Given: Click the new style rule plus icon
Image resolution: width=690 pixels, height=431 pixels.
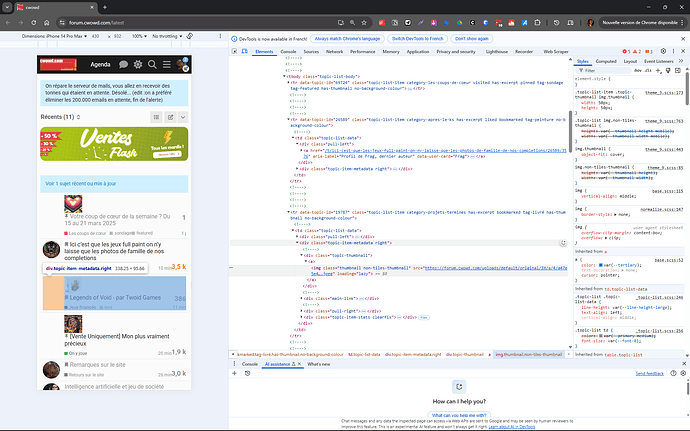Looking at the screenshot, I should pos(658,70).
